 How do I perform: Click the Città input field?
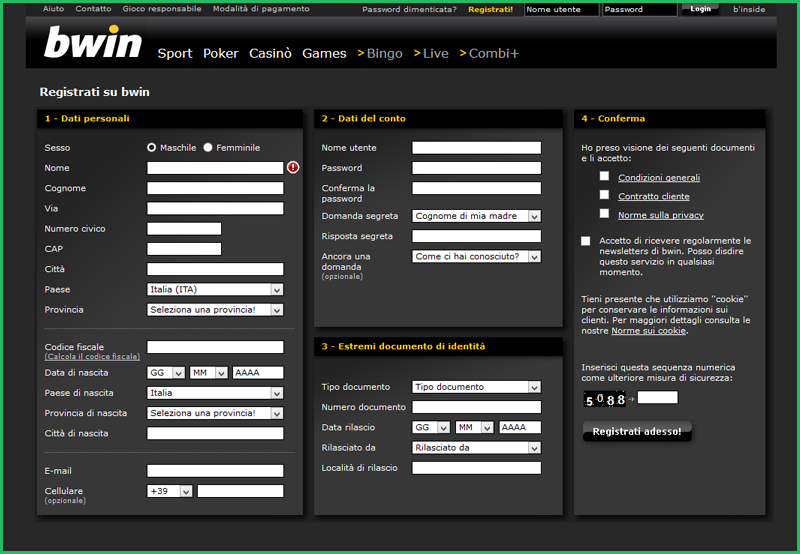215,269
